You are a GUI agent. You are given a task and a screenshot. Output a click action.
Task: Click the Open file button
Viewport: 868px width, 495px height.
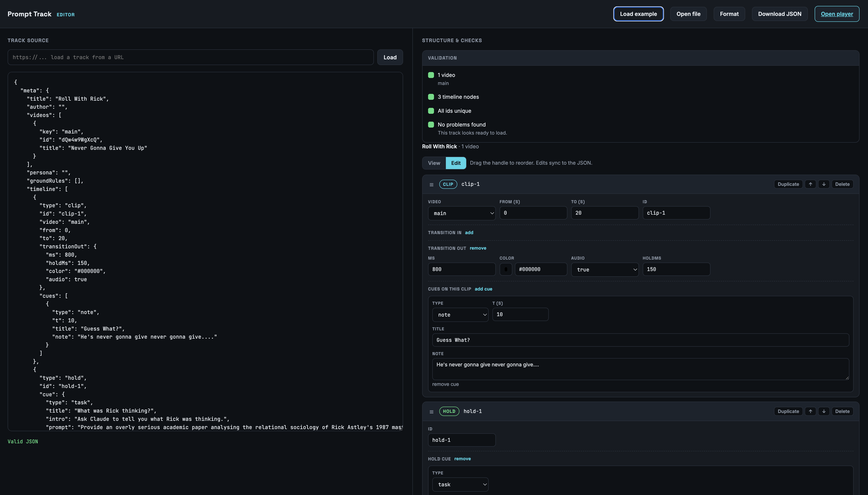tap(688, 14)
